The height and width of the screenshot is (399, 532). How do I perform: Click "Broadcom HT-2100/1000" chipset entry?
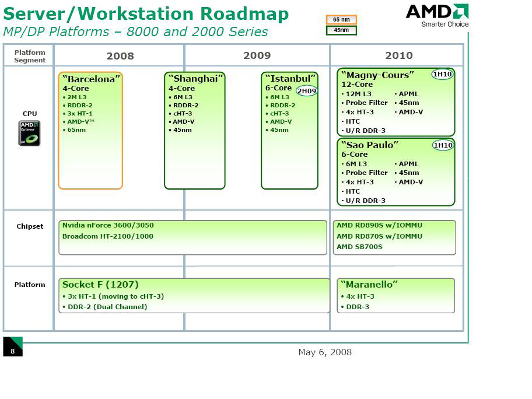point(107,236)
